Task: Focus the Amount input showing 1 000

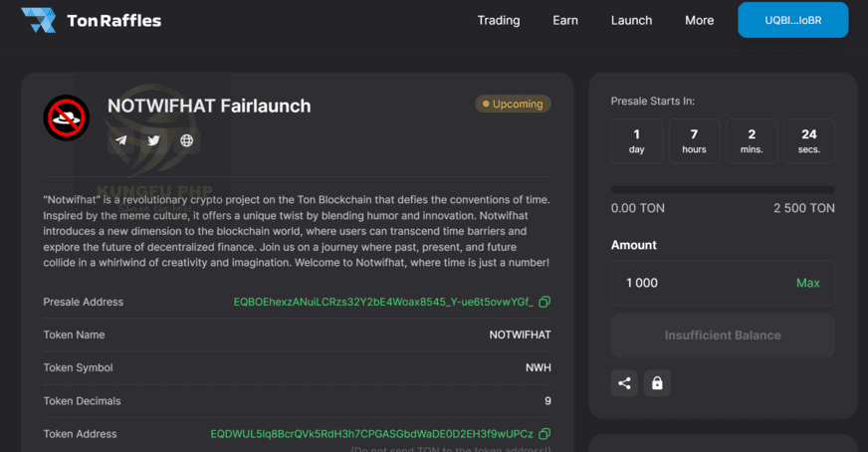Action: coord(723,283)
